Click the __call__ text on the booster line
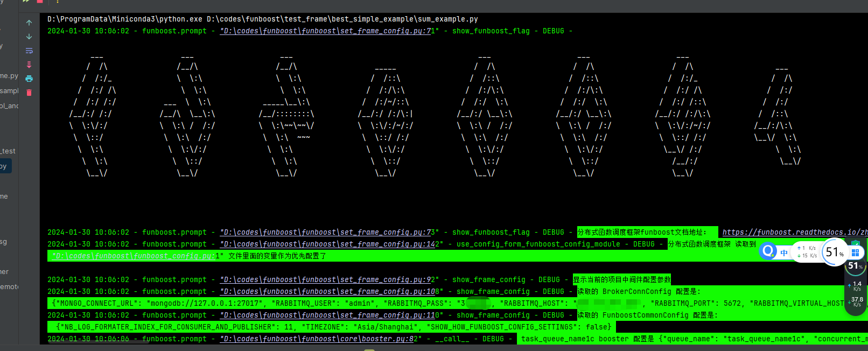The width and height of the screenshot is (868, 351). coord(452,339)
